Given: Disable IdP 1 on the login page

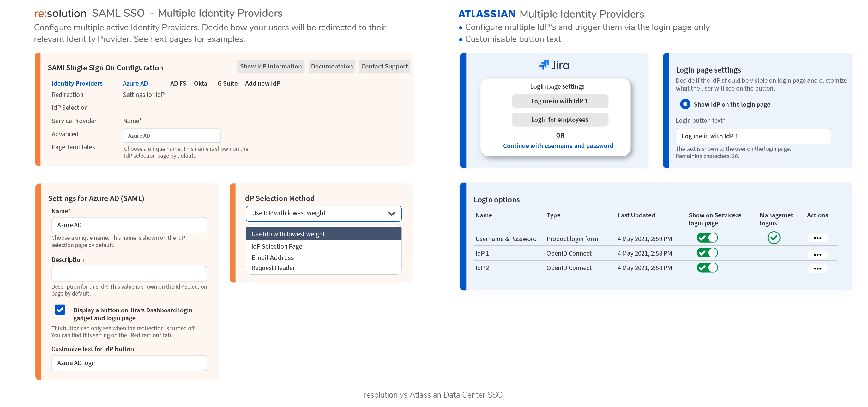Looking at the screenshot, I should (707, 252).
